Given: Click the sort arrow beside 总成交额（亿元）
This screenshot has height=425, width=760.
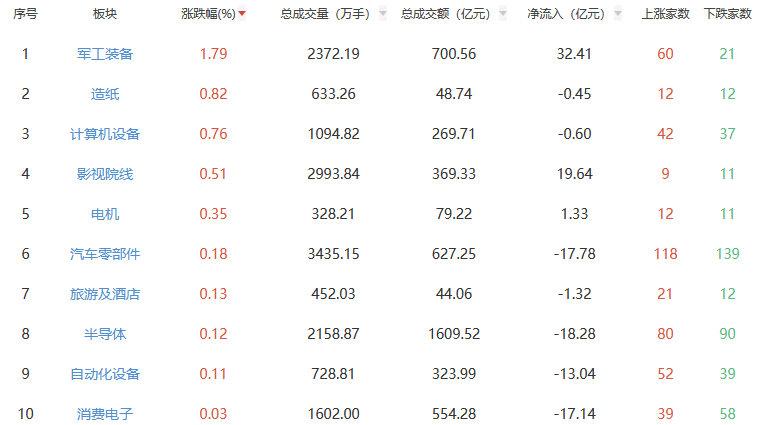Looking at the screenshot, I should (x=503, y=14).
